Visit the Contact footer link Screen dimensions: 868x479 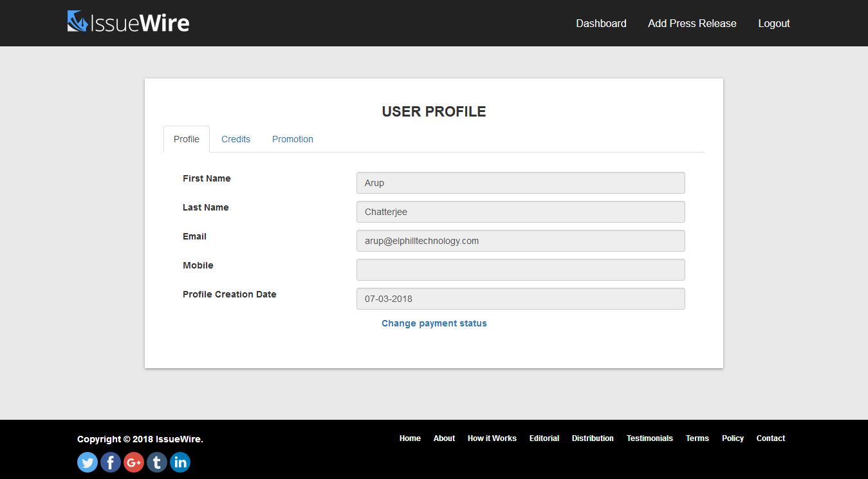(x=770, y=438)
